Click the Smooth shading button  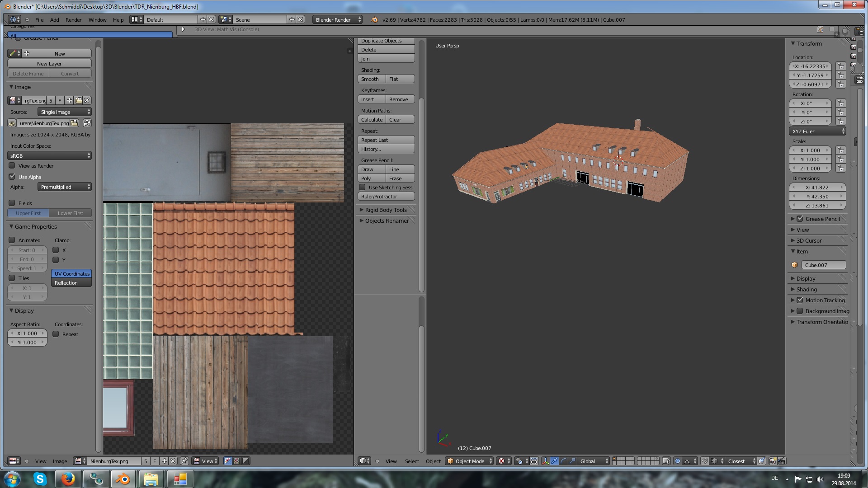click(x=371, y=79)
